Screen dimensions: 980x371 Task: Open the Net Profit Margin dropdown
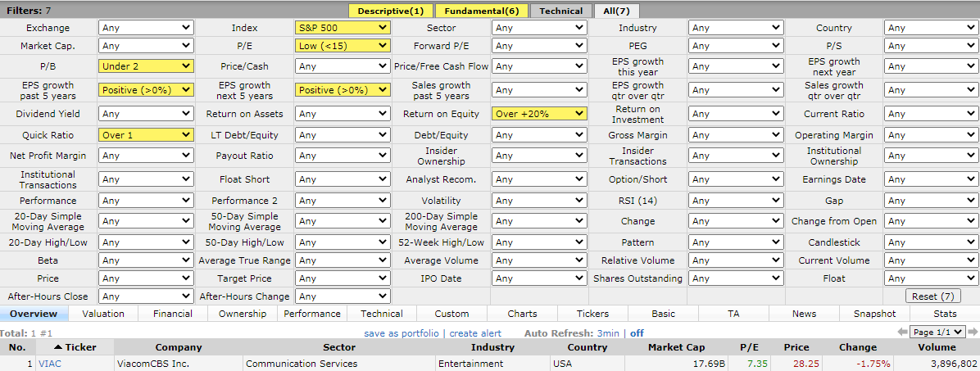146,156
